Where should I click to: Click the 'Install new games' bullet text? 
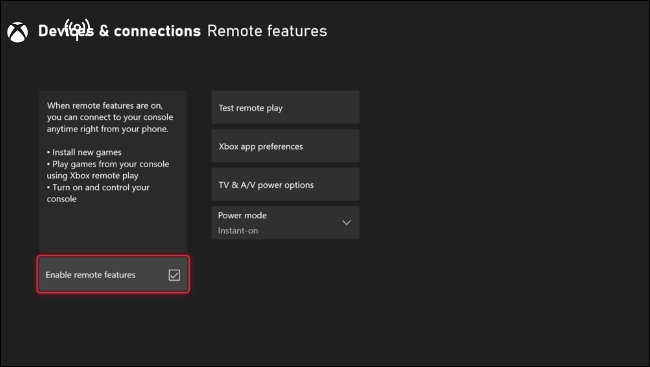coord(84,152)
